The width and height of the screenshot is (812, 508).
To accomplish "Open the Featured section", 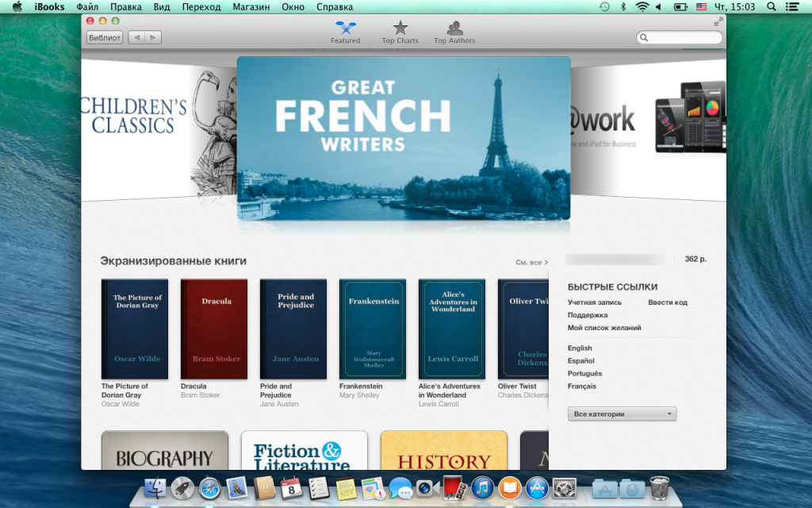I will tap(346, 33).
